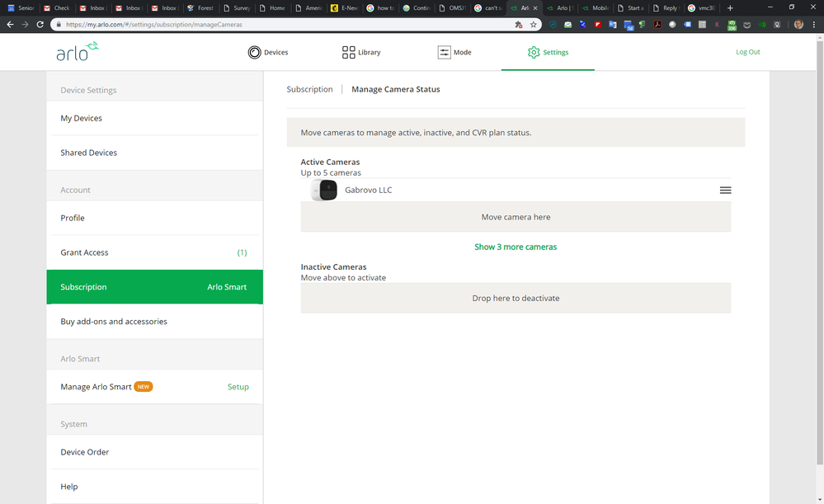Click the Log Out link
The width and height of the screenshot is (824, 504).
pos(748,52)
